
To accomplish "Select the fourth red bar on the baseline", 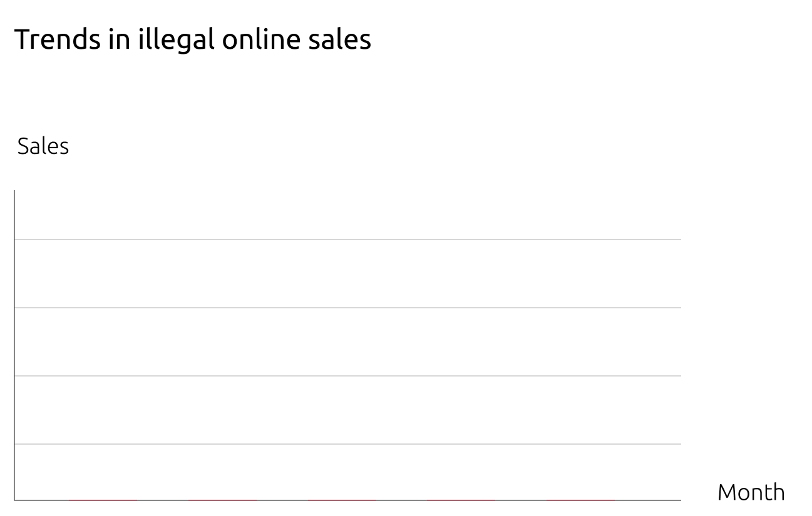I will coord(461,500).
